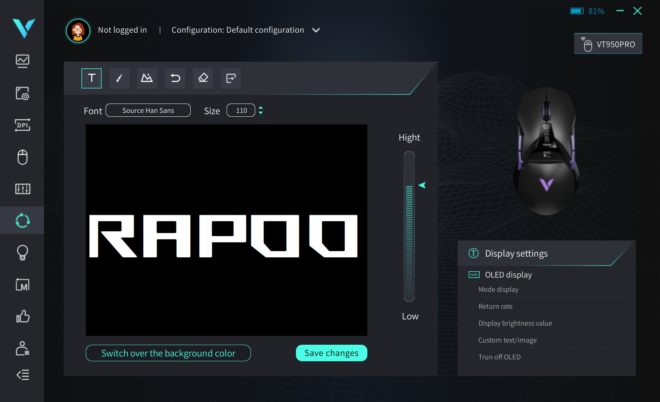Click the Rapoo V logo
660x402 pixels.
(23, 28)
